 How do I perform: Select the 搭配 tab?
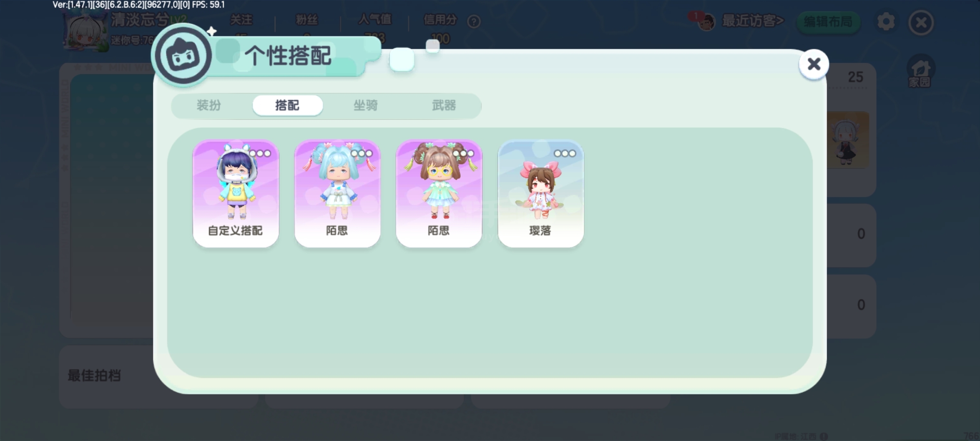(287, 105)
